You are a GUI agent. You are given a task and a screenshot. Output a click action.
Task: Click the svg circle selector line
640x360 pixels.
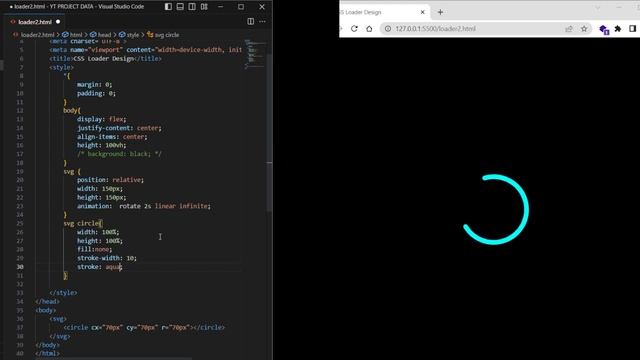point(83,223)
